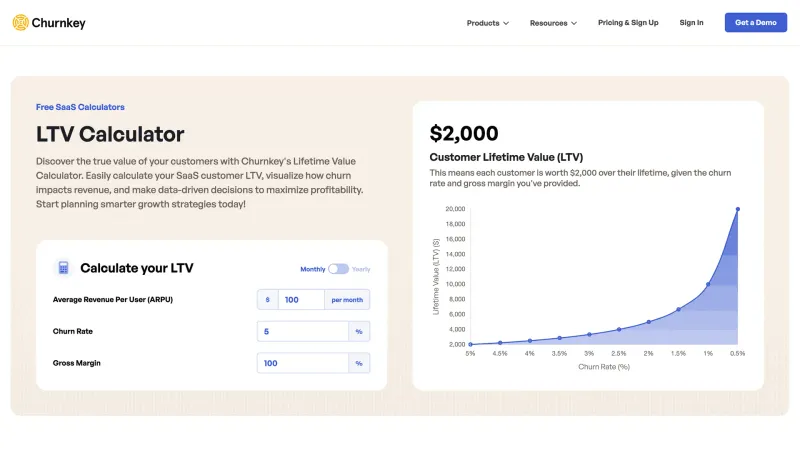Image resolution: width=800 pixels, height=450 pixels.
Task: Toggle the Monthly/Yearly switch
Action: pos(338,269)
